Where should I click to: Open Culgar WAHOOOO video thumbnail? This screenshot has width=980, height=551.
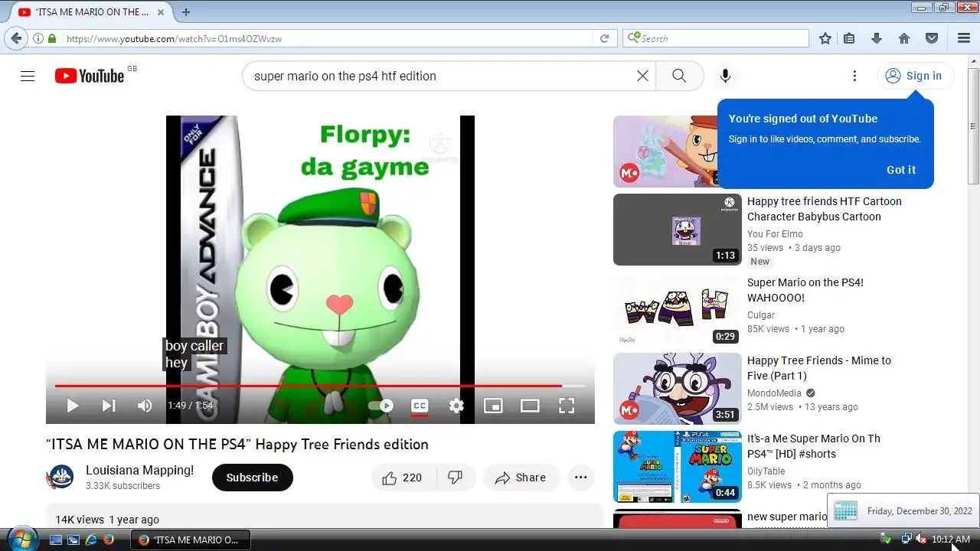point(677,311)
